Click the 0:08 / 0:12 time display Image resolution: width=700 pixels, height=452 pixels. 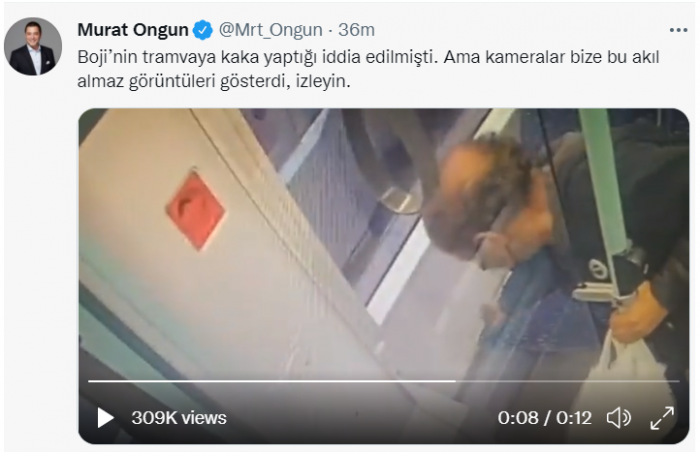click(545, 418)
